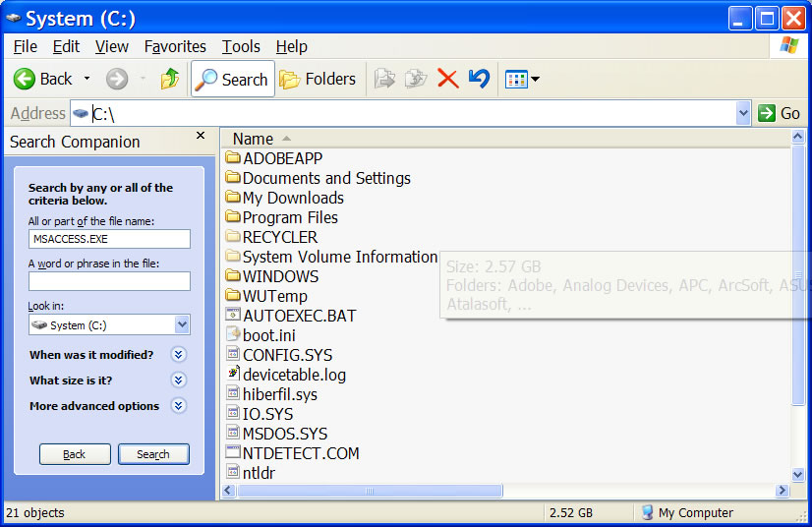Click the 2.52 GB status bar entry
This screenshot has width=812, height=527.
coord(571,512)
